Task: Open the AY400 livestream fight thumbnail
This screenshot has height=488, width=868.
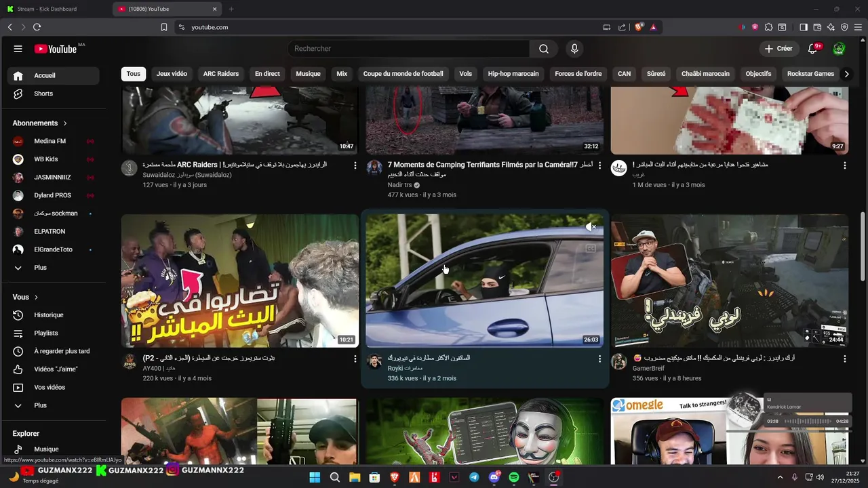Action: click(x=240, y=281)
